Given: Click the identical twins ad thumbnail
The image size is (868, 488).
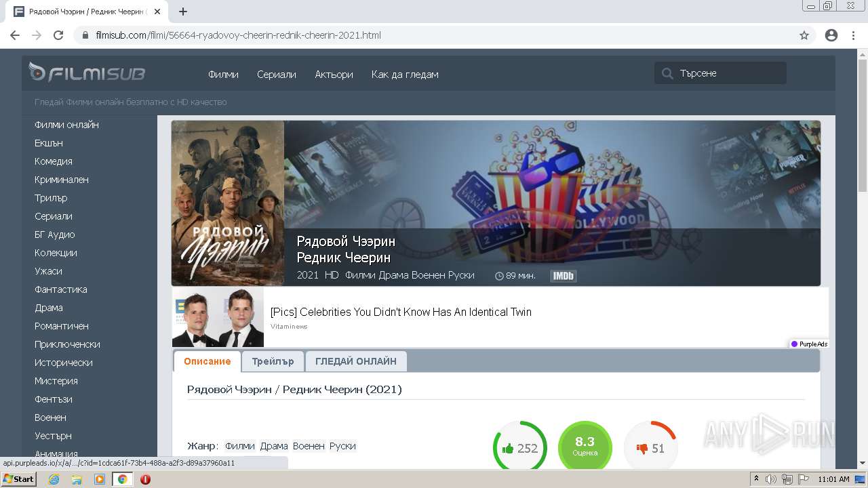Looking at the screenshot, I should tap(218, 317).
